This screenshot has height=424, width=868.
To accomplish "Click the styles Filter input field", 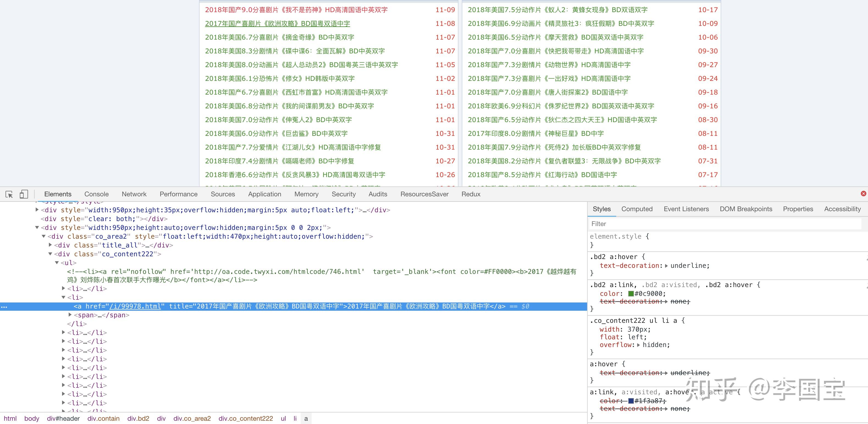I will (725, 224).
